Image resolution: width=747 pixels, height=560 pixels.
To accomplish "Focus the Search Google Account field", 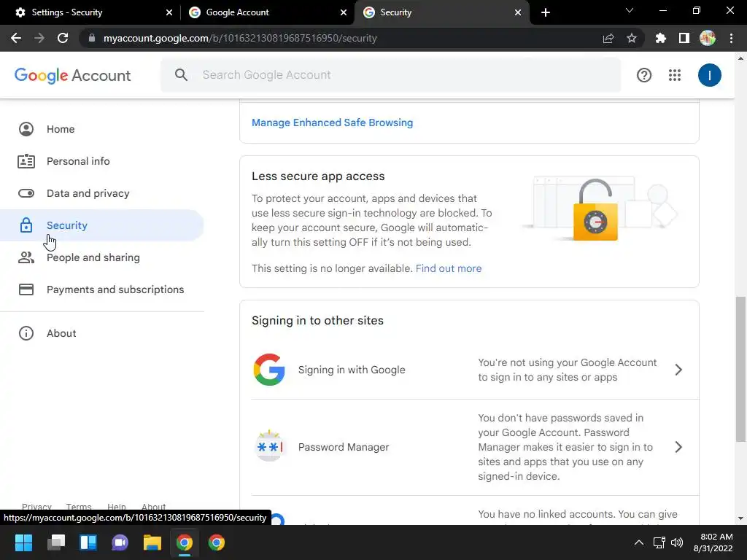I will [x=391, y=75].
